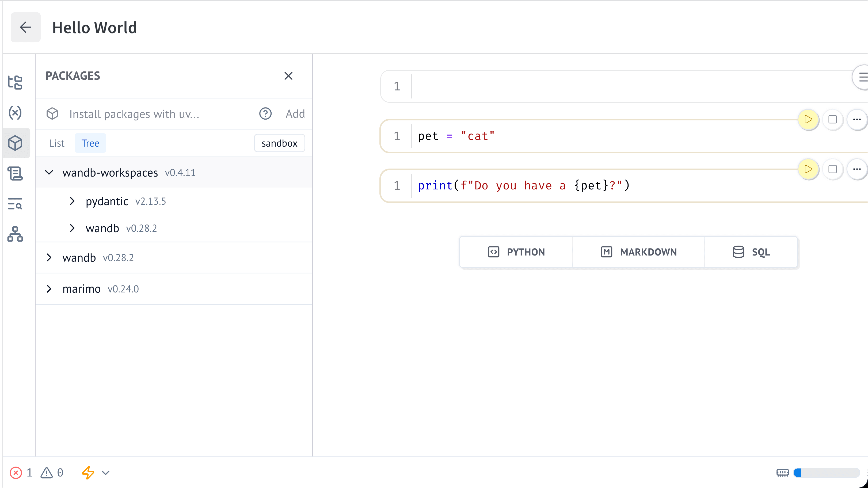868x488 pixels.
Task: Switch to the List view tab
Action: pos(57,143)
